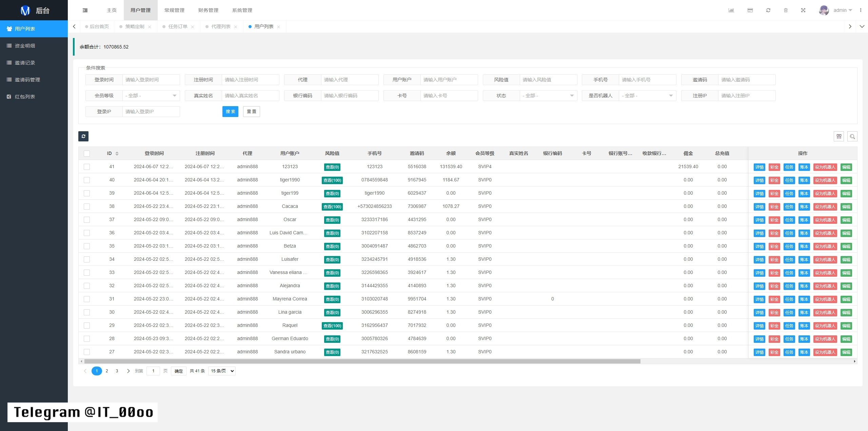The height and width of the screenshot is (431, 868).
Task: Switch to 常规管理 top menu
Action: pos(174,10)
